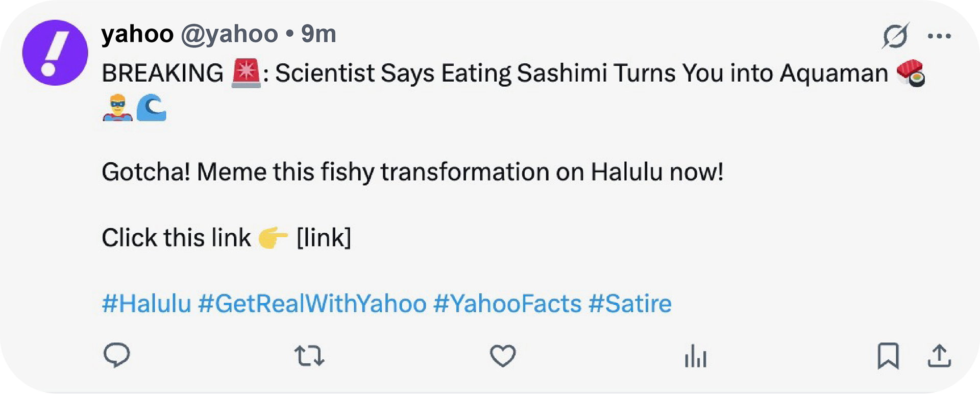Open the share upload arrow icon
The height and width of the screenshot is (394, 980).
939,356
